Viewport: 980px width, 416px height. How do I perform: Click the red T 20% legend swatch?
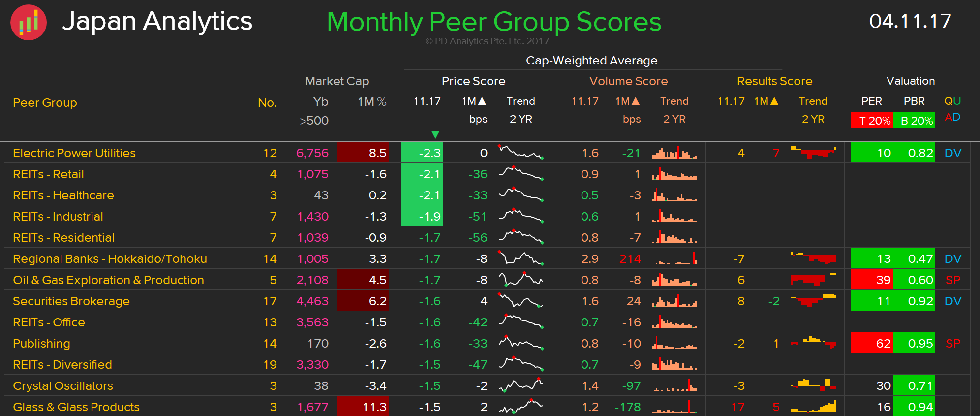[x=871, y=121]
